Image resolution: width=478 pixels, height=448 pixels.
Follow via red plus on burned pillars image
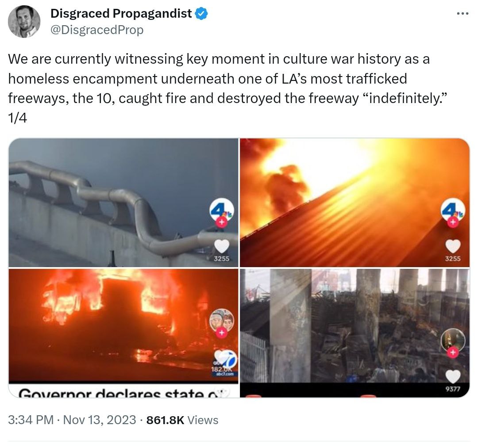click(x=453, y=352)
